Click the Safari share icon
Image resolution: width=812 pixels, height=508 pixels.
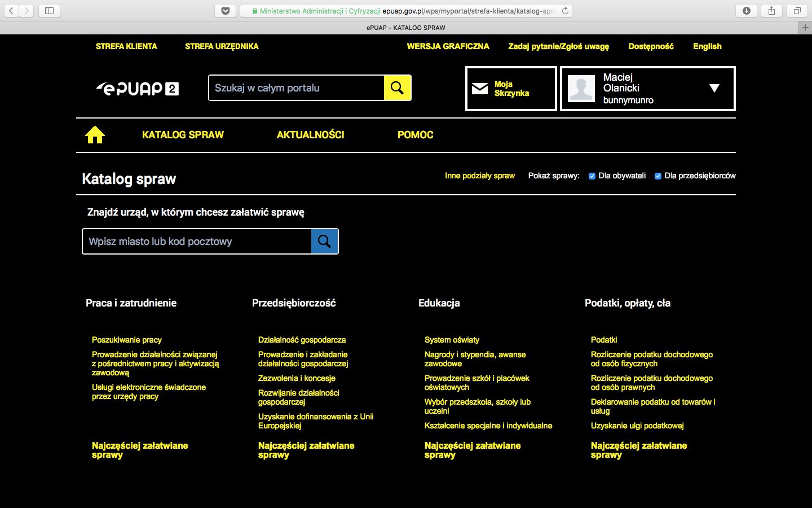pyautogui.click(x=772, y=11)
